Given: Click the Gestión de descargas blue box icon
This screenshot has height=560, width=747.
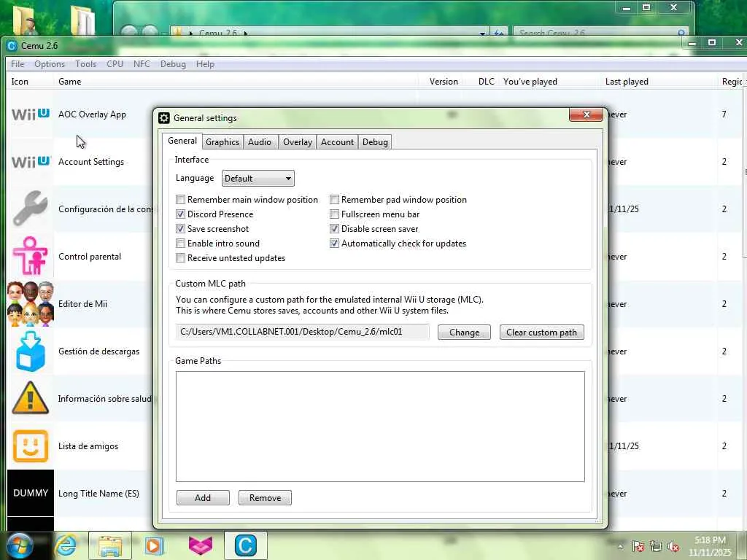Looking at the screenshot, I should [31, 351].
